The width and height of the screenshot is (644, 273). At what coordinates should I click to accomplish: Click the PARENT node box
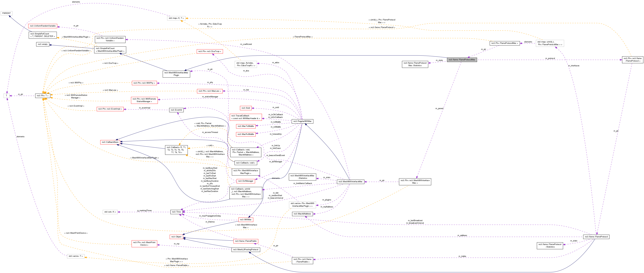[7, 13]
